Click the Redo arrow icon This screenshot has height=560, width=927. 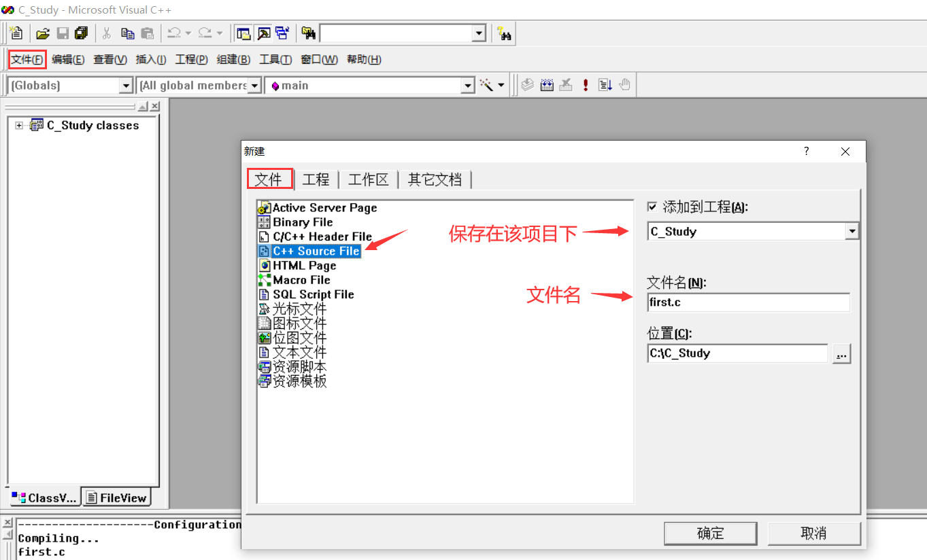[205, 33]
